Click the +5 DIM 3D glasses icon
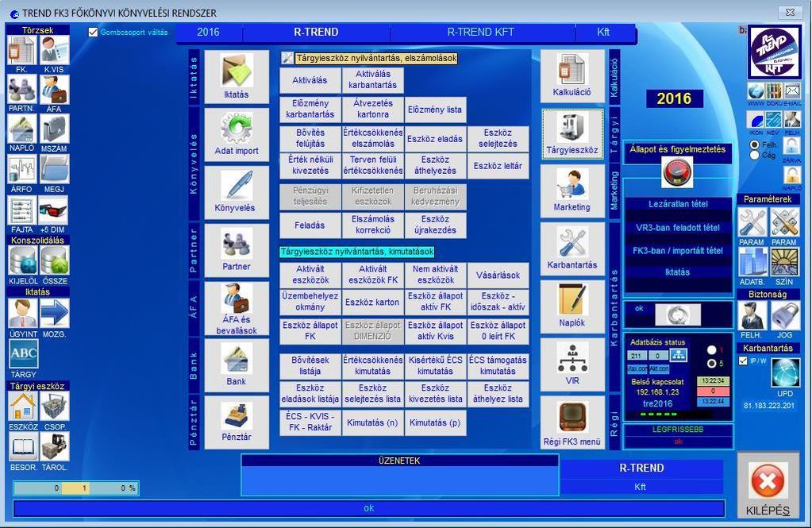This screenshot has height=528, width=812. tap(54, 210)
